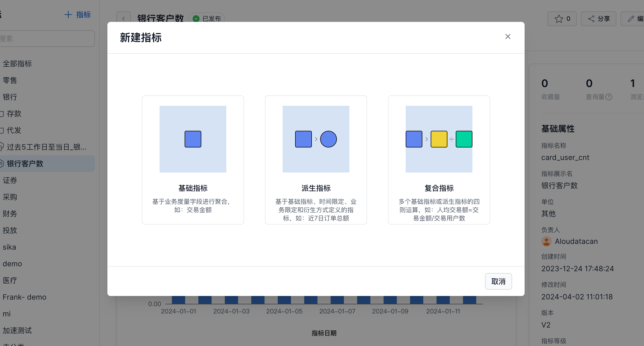Click the green 已发布 status badge
This screenshot has width=644, height=346.
(206, 19)
